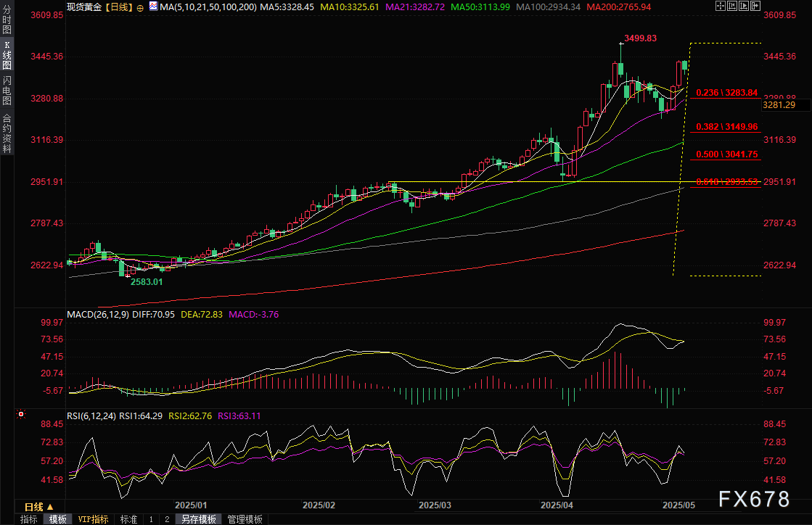Select template number 1
Screen dimensions: 812x525
tap(151, 519)
